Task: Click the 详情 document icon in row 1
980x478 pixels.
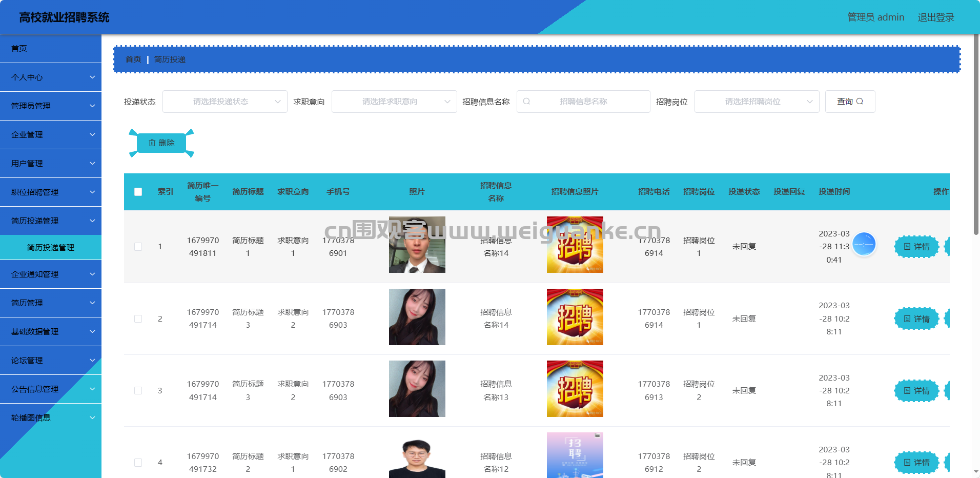Action: (x=907, y=247)
